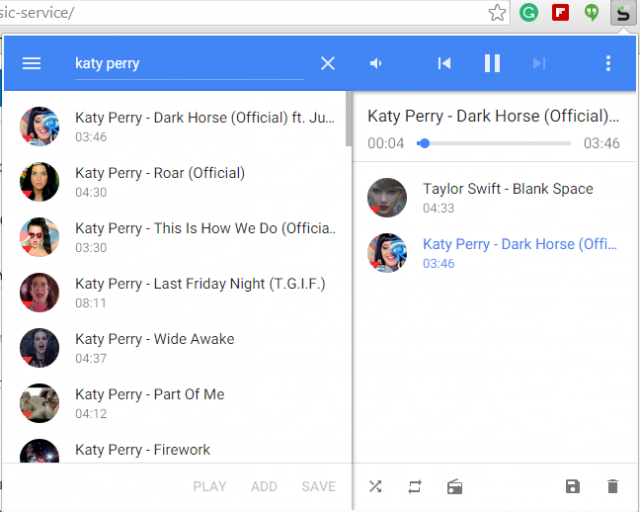The image size is (640, 512).
Task: Click the Last Friday Night thumbnail
Action: pyautogui.click(x=40, y=292)
